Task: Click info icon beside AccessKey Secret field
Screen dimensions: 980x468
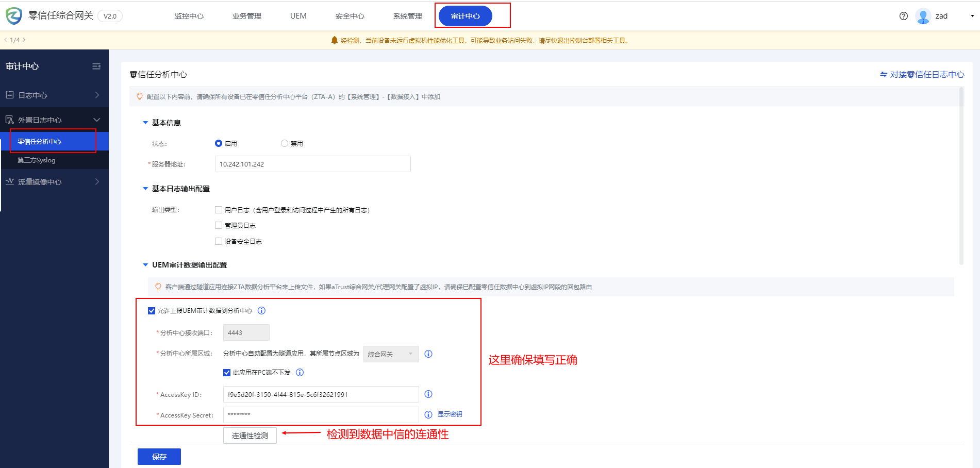Action: (x=428, y=415)
